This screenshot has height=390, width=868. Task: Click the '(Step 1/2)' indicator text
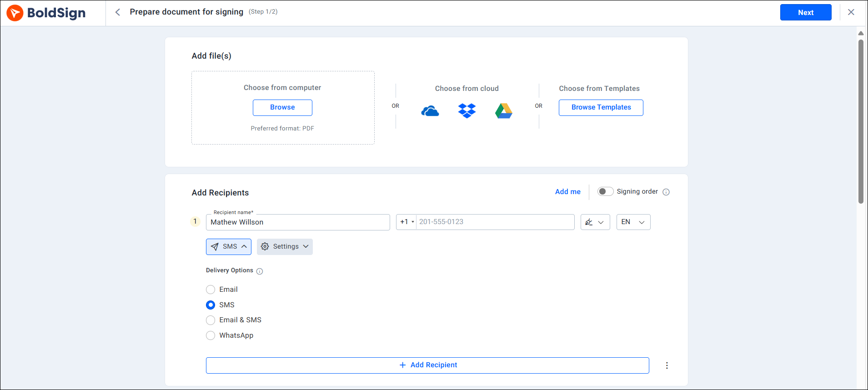click(x=263, y=12)
